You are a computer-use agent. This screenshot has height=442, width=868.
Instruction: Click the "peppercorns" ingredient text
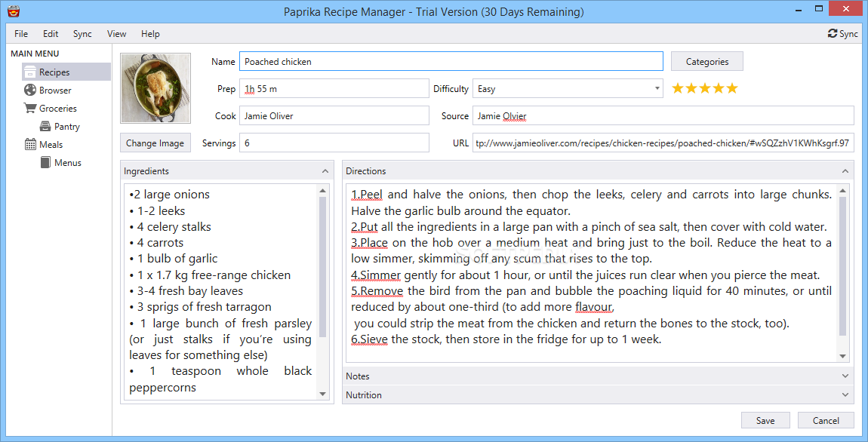point(163,388)
